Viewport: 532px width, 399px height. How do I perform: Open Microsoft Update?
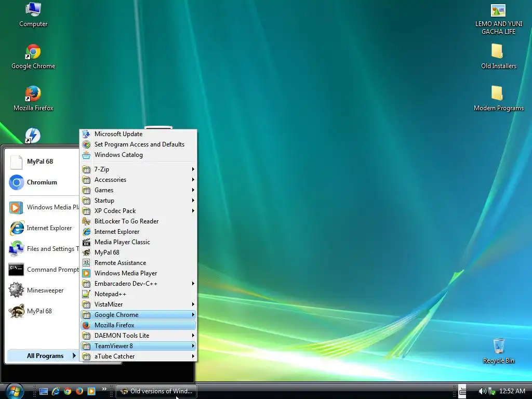138,134
